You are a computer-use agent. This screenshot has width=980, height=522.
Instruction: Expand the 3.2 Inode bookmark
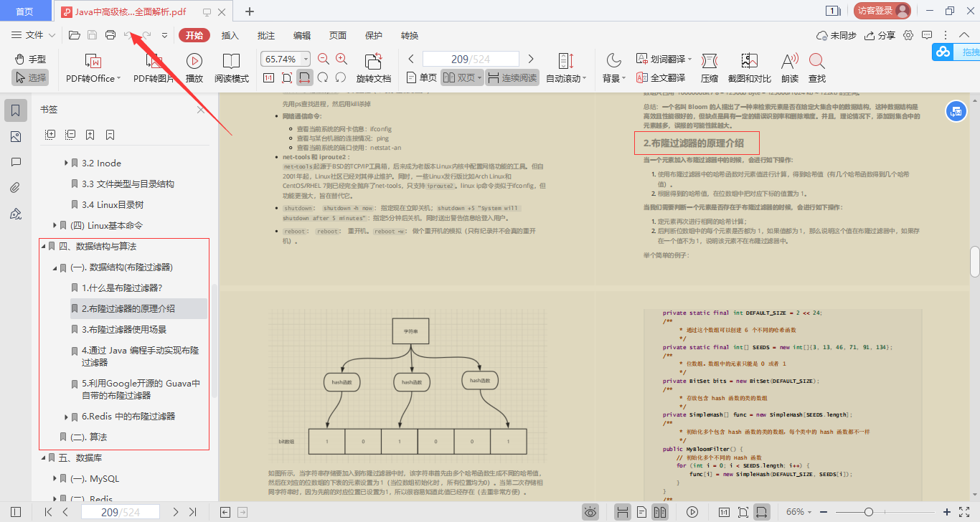pos(66,163)
